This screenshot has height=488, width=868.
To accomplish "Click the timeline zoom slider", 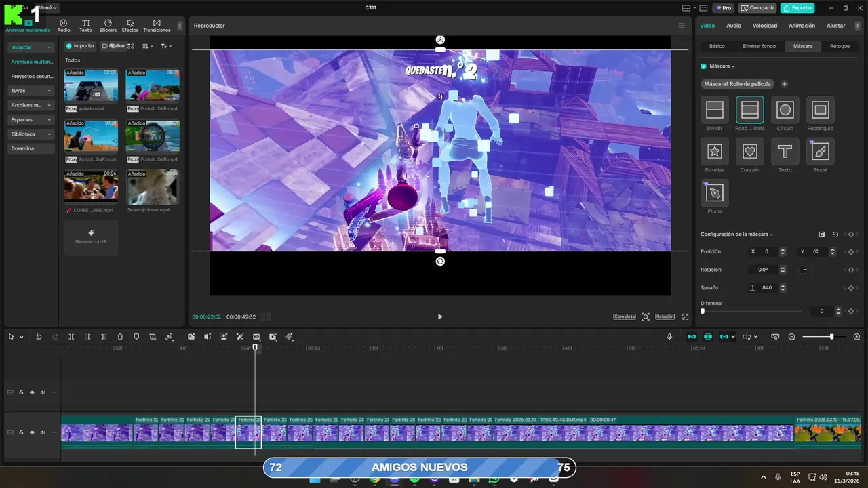I will coord(824,337).
